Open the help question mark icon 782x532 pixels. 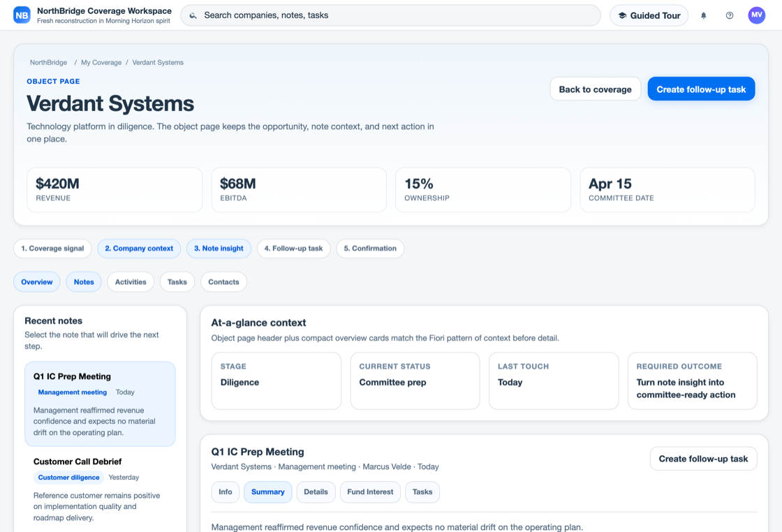pyautogui.click(x=730, y=15)
